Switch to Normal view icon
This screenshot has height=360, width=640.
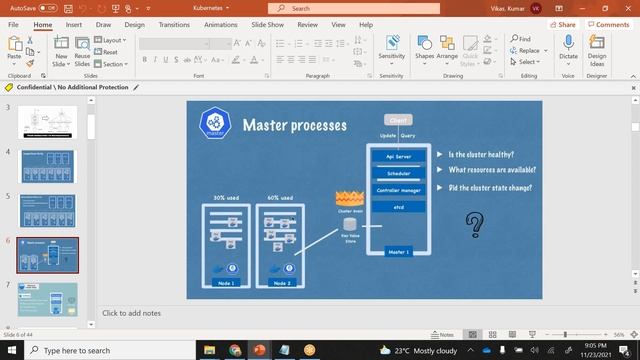(472, 335)
